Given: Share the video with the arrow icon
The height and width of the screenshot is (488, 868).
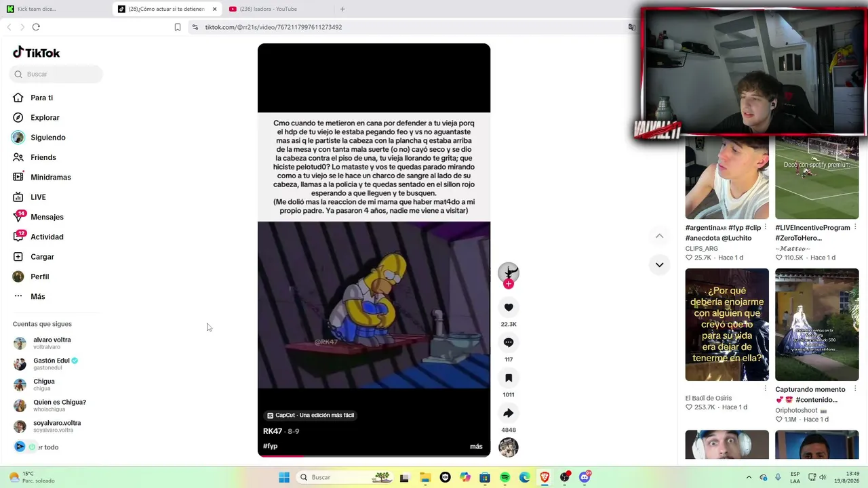Looking at the screenshot, I should pyautogui.click(x=509, y=413).
